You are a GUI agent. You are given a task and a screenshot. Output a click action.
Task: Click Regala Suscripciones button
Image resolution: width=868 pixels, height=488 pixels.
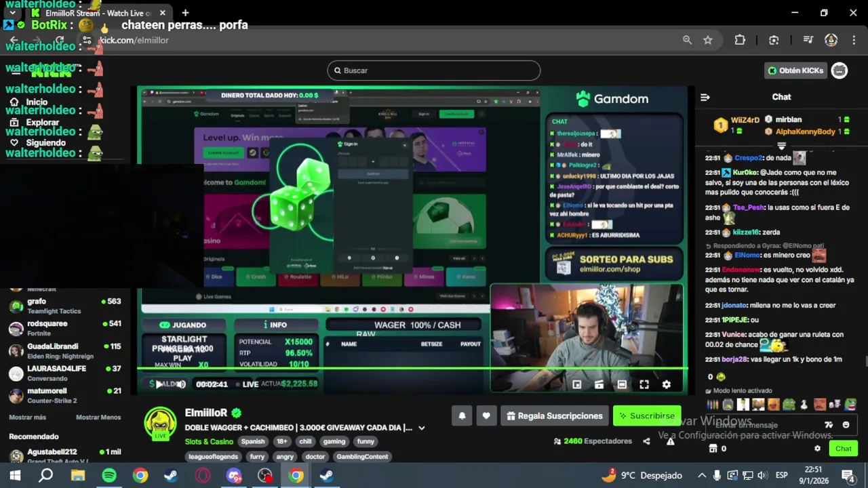[x=555, y=416]
